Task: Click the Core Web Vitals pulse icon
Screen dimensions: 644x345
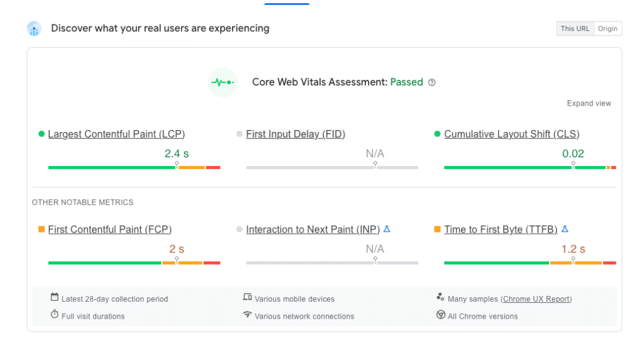Action: [x=223, y=82]
